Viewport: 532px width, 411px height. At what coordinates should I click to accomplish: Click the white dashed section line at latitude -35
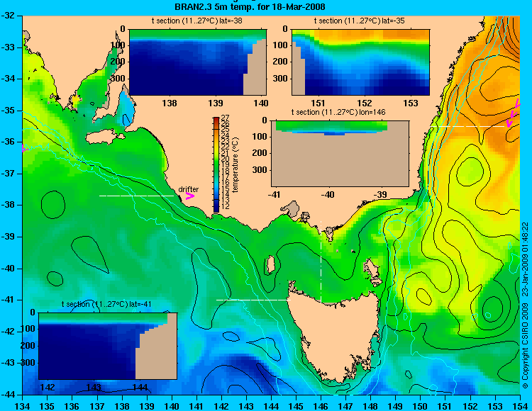(467, 126)
